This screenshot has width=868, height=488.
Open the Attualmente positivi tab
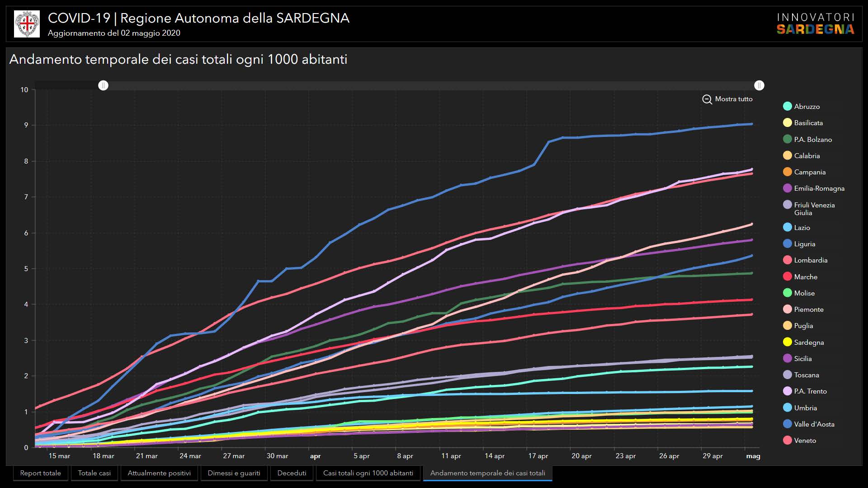(159, 473)
